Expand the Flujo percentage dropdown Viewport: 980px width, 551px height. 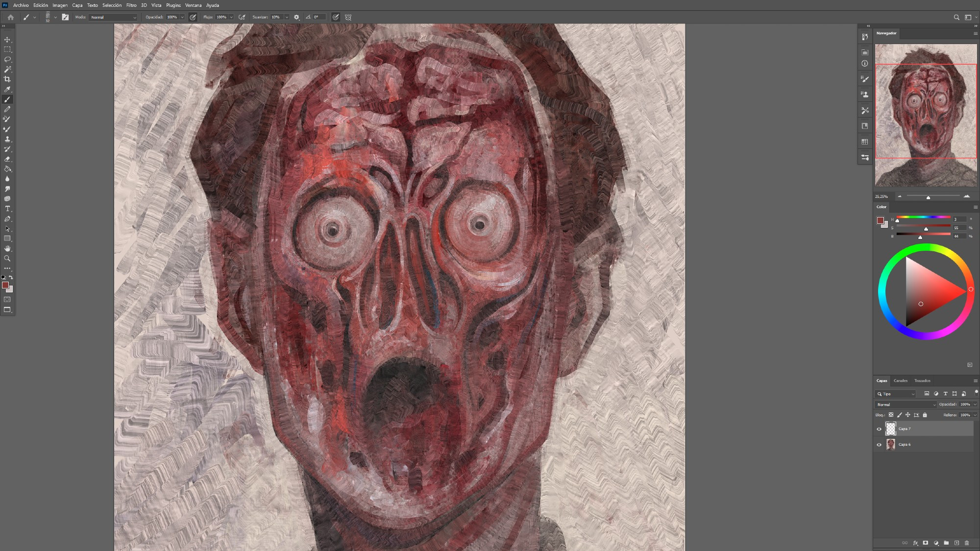click(231, 17)
